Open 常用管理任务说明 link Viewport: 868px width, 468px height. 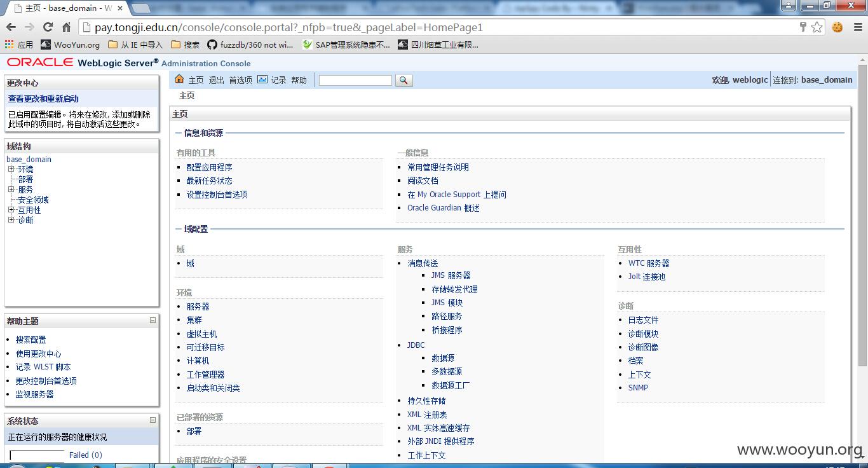click(x=438, y=167)
